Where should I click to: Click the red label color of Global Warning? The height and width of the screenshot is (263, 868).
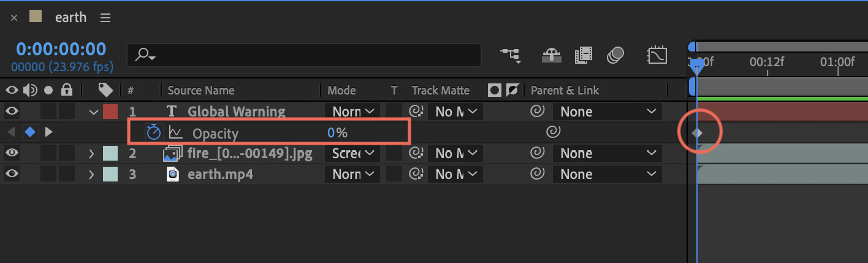(x=110, y=112)
